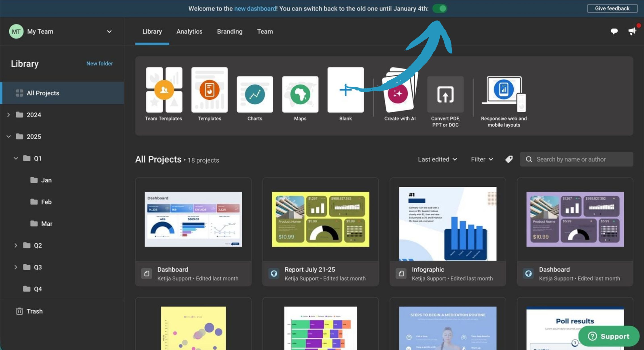The width and height of the screenshot is (644, 350).
Task: Open the Branding tab
Action: 229,32
